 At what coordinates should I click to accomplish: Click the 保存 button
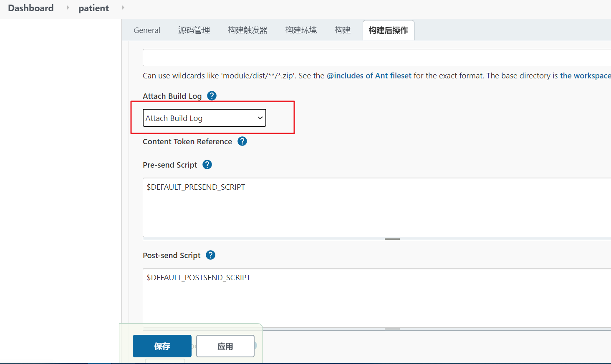pos(162,346)
